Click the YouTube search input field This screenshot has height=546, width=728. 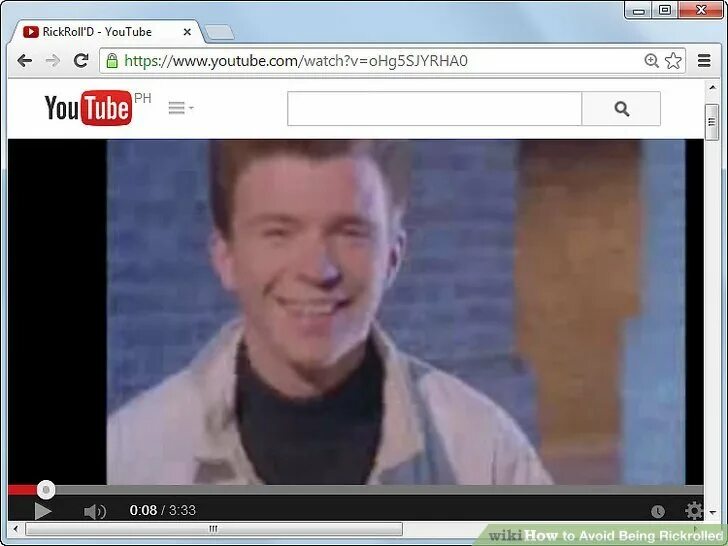pos(434,109)
